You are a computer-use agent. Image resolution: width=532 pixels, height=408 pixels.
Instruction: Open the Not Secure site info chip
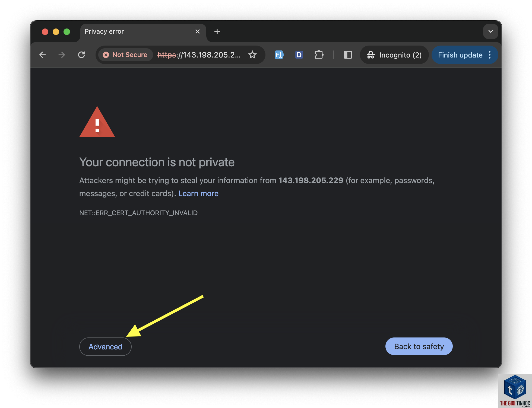[125, 55]
